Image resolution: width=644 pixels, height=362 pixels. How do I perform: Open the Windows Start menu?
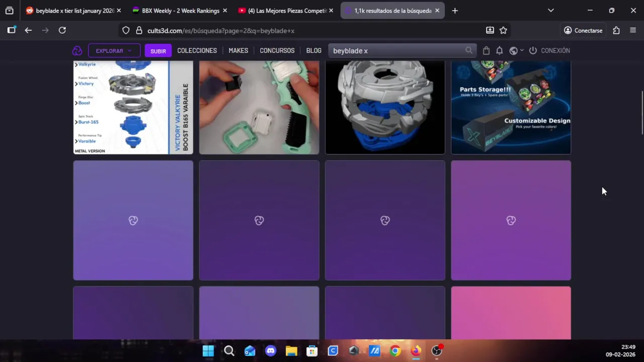208,351
